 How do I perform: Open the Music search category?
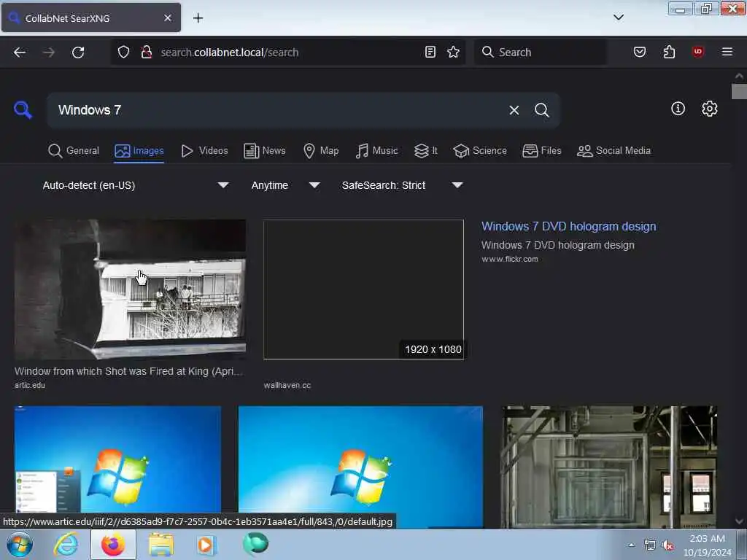(377, 151)
